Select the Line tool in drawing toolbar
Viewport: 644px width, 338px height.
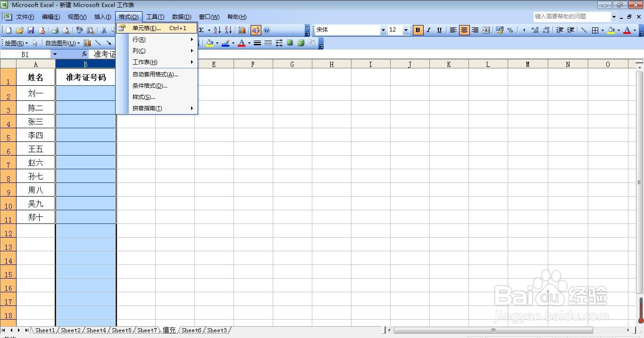pos(98,43)
